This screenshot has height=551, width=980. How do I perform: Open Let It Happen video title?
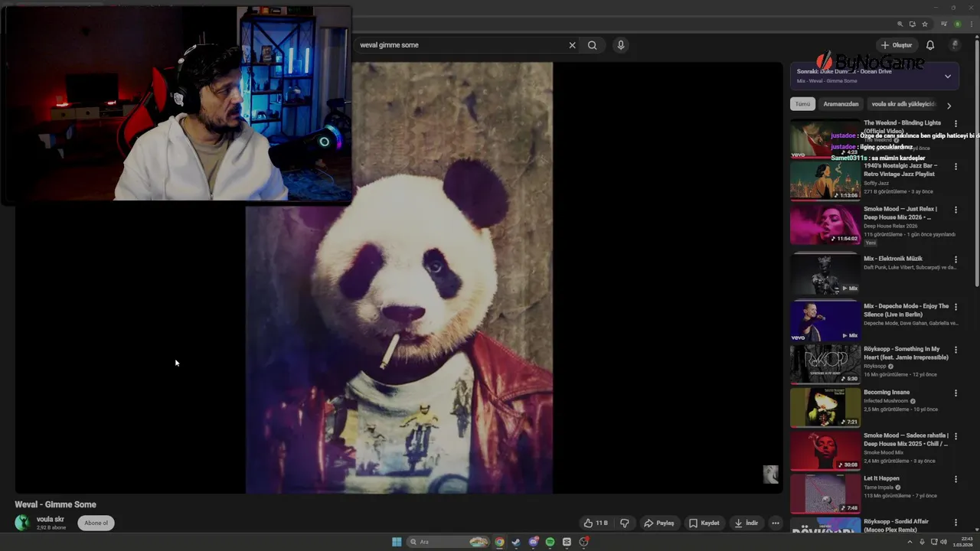881,478
